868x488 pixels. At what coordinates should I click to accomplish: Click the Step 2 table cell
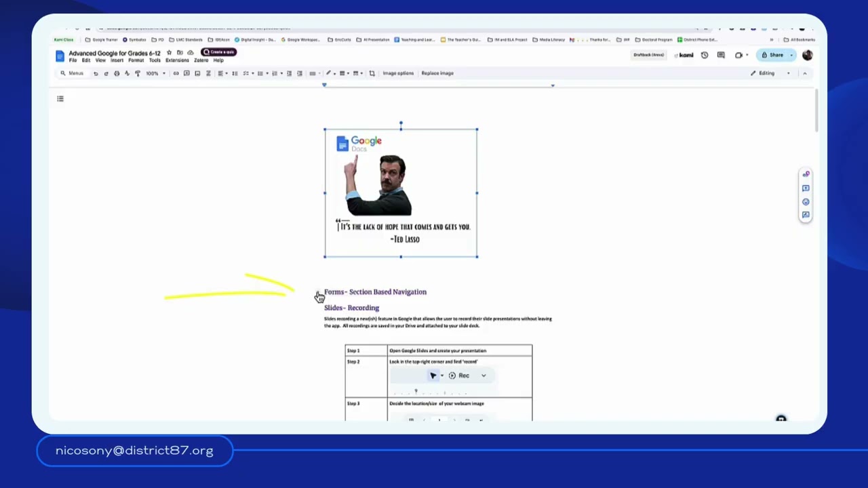click(366, 377)
